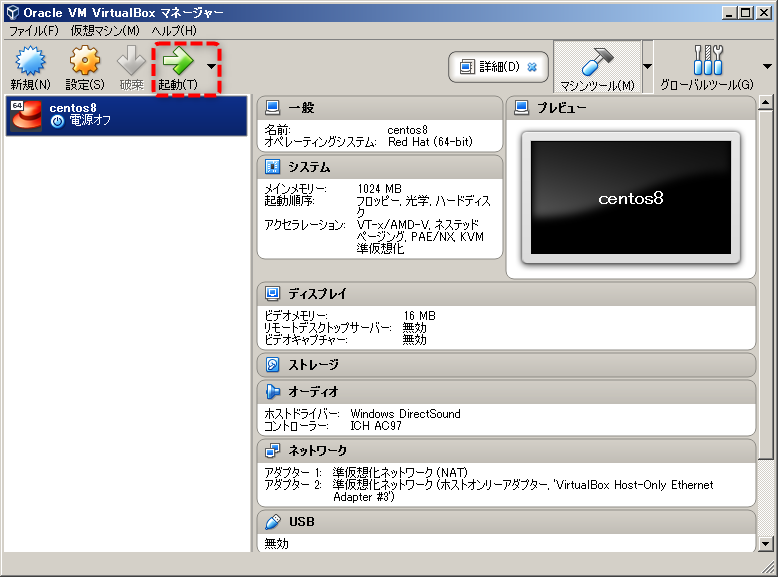Select マシンツール(M) hammer tool button
This screenshot has height=577, width=778.
(x=597, y=67)
